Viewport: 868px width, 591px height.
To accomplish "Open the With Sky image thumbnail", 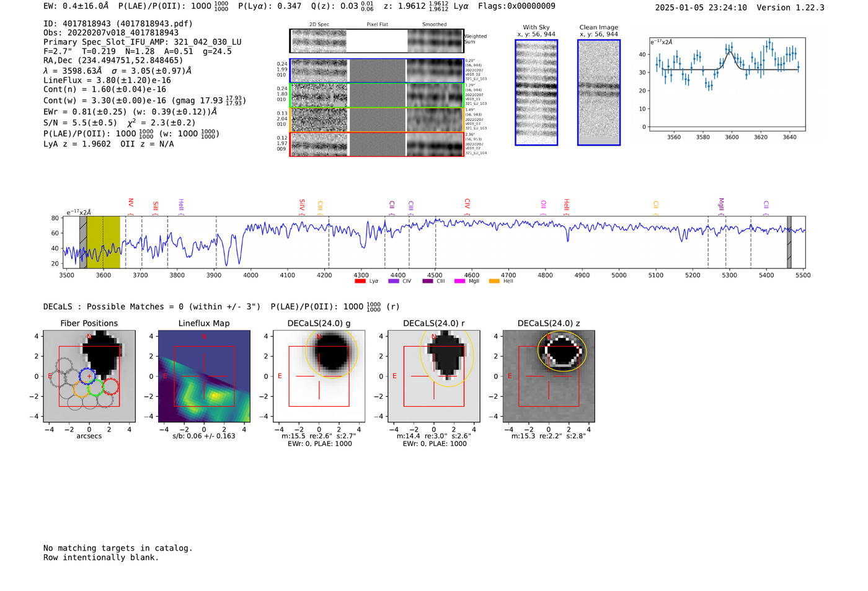I will pyautogui.click(x=536, y=92).
